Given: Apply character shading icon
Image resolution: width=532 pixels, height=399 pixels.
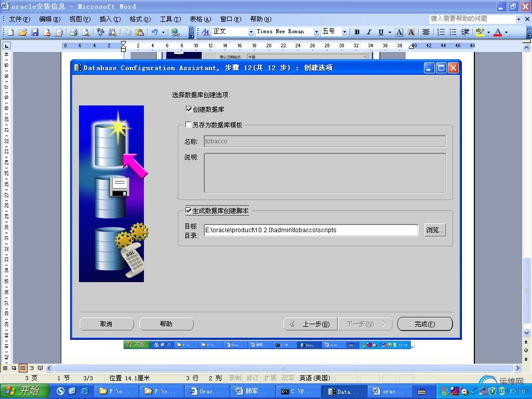Looking at the screenshot, I should 411,32.
